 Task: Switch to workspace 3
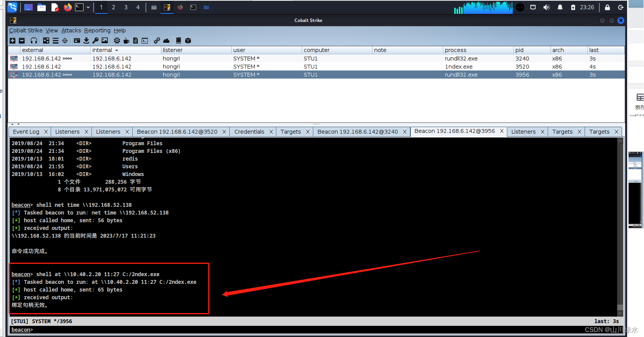click(126, 7)
